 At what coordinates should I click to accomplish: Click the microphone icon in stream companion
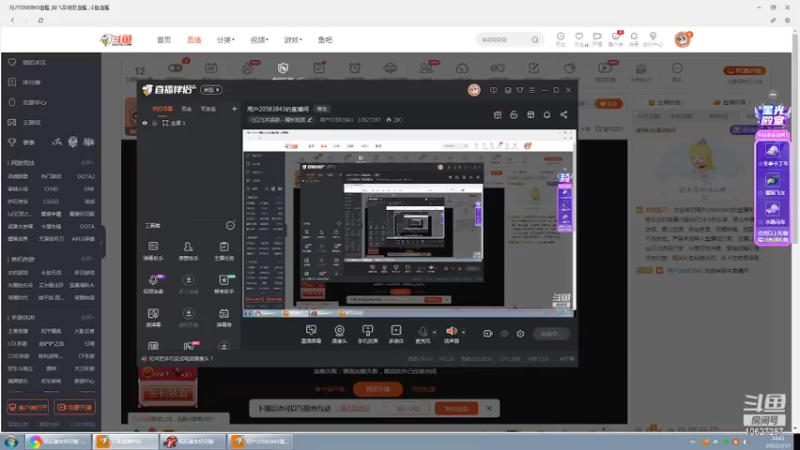(422, 332)
